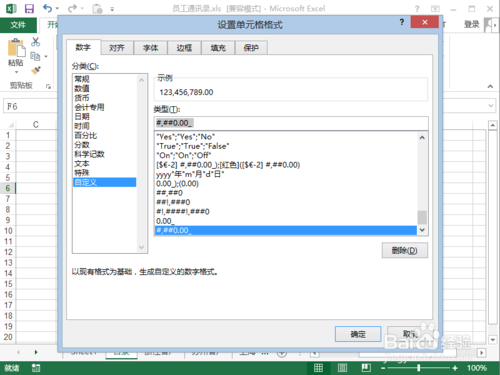Click the Paste clipboard icon
The width and height of the screenshot is (500, 375).
click(16, 47)
